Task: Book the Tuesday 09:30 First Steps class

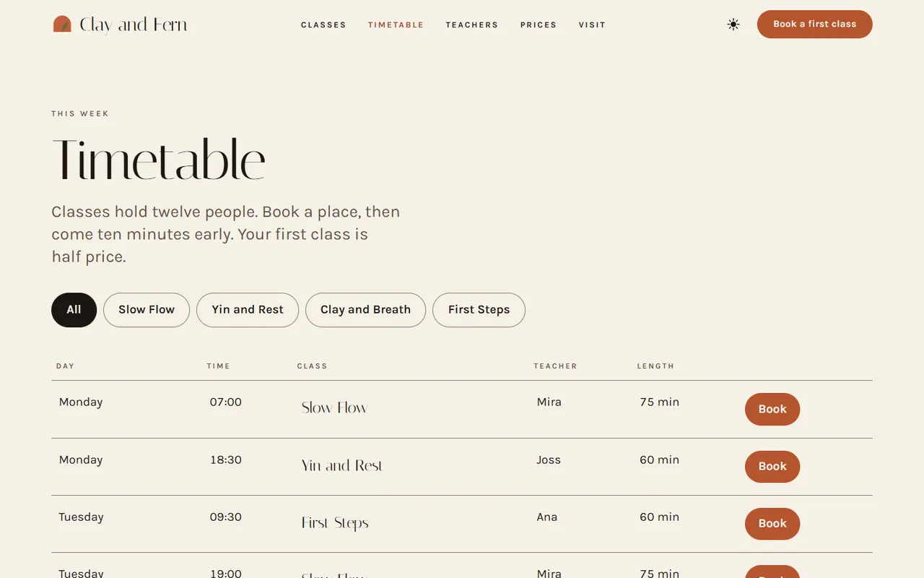Action: tap(772, 524)
